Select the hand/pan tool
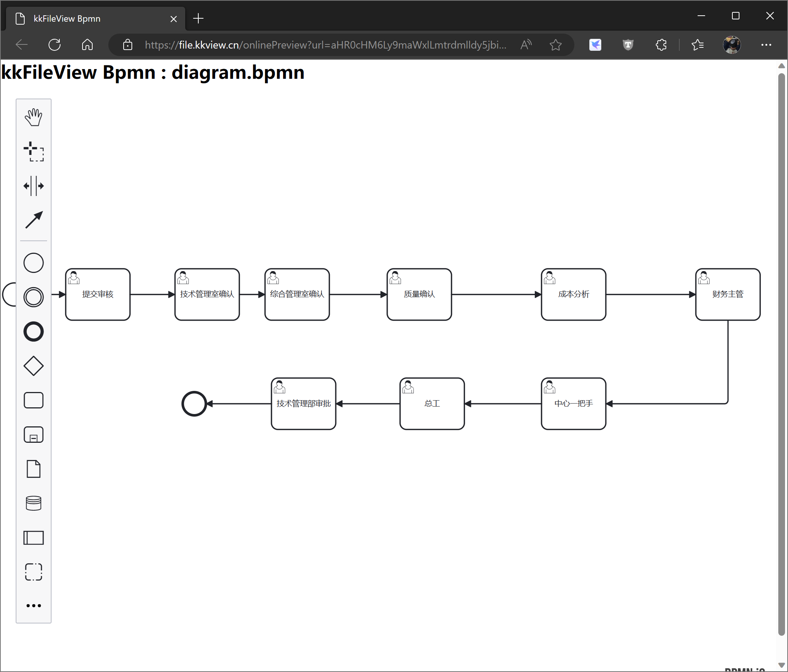This screenshot has height=672, width=788. pyautogui.click(x=33, y=117)
